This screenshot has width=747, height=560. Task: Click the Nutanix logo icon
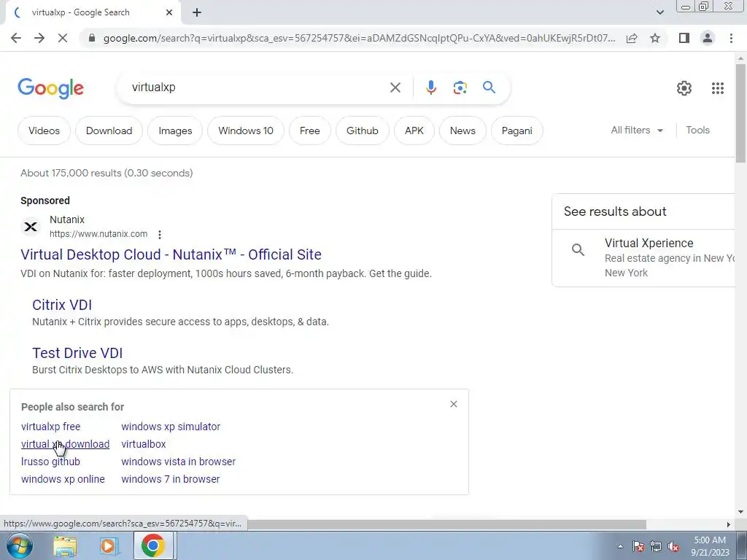tap(31, 227)
